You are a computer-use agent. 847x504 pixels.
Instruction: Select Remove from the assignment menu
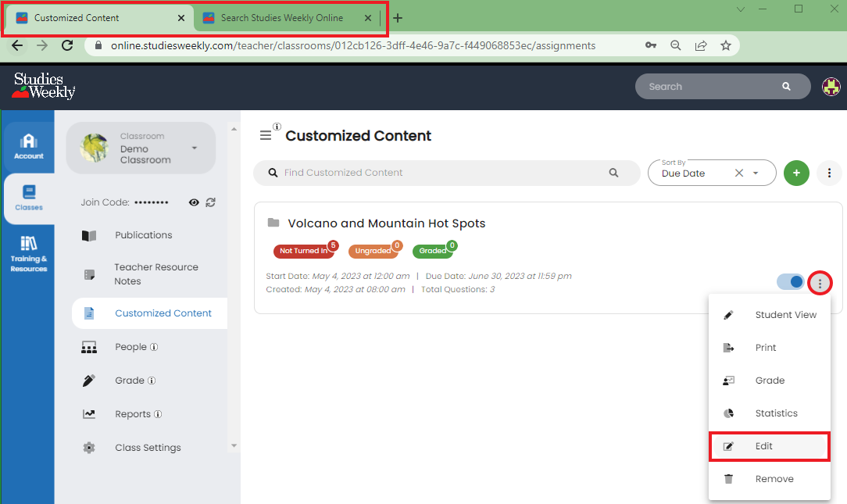tap(768, 479)
